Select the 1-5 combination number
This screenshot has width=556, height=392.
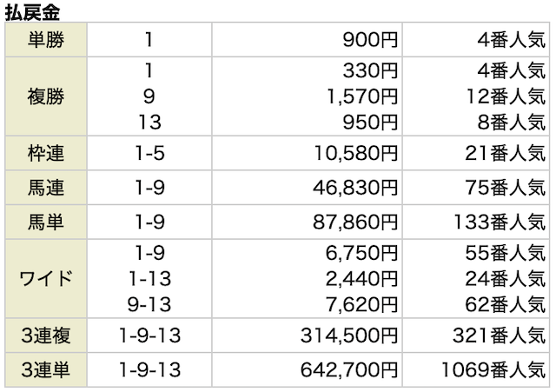(x=150, y=153)
